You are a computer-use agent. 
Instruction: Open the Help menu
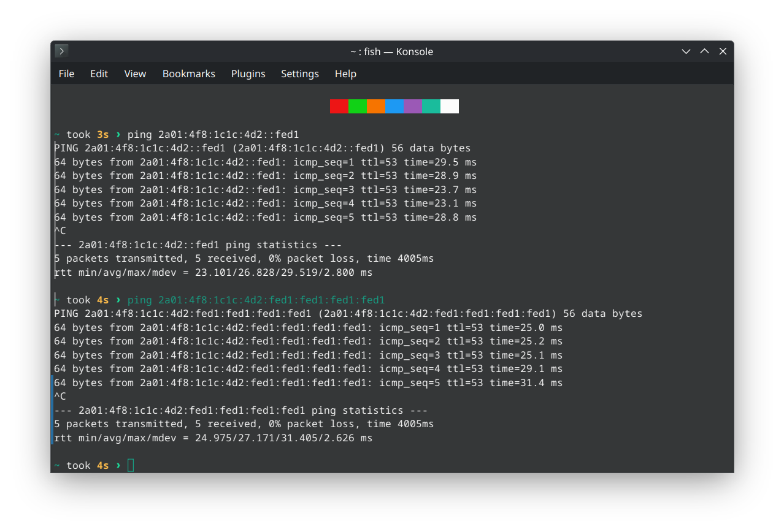tap(345, 74)
